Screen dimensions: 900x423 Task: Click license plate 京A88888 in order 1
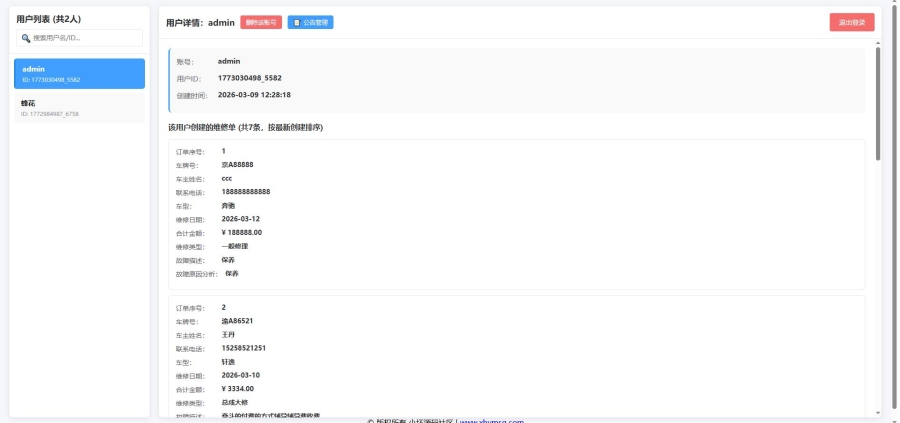(x=237, y=164)
